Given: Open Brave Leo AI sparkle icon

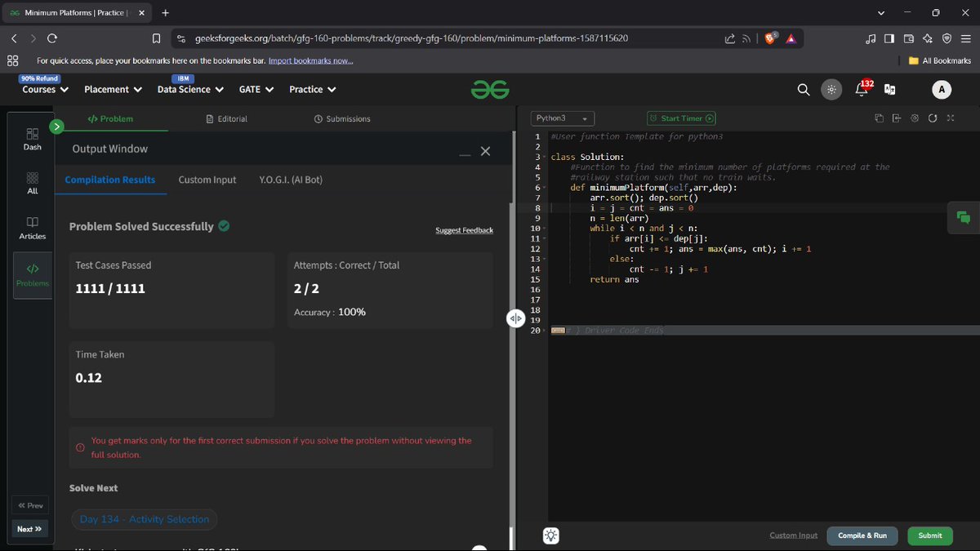Looking at the screenshot, I should pos(928,38).
